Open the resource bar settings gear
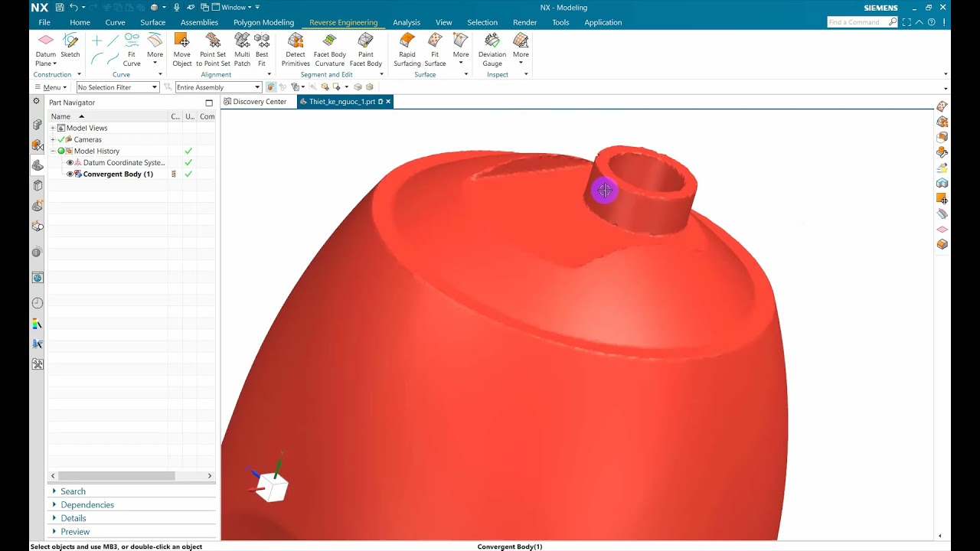 (36, 101)
